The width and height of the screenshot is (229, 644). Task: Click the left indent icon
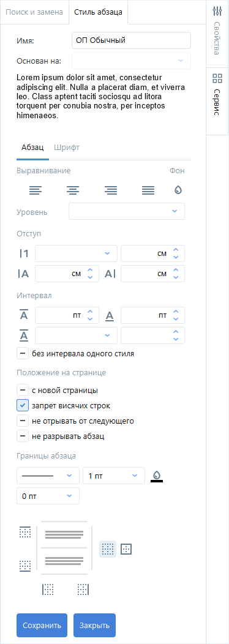pyautogui.click(x=24, y=274)
